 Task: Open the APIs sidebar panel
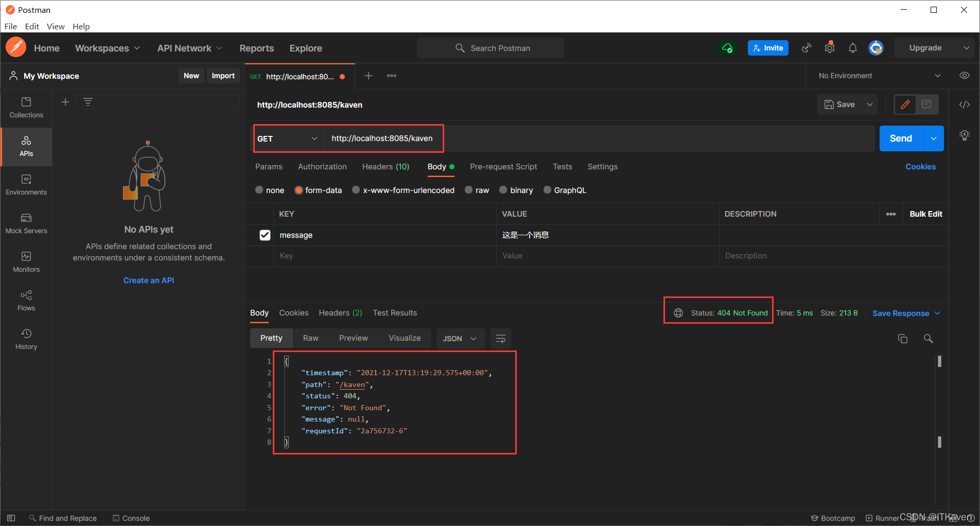(x=26, y=147)
